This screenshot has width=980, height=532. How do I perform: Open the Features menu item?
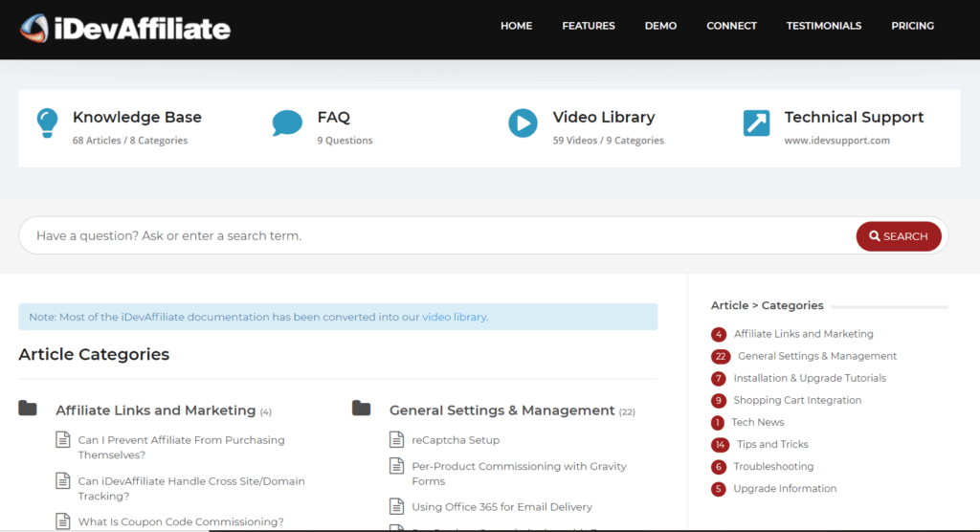589,26
